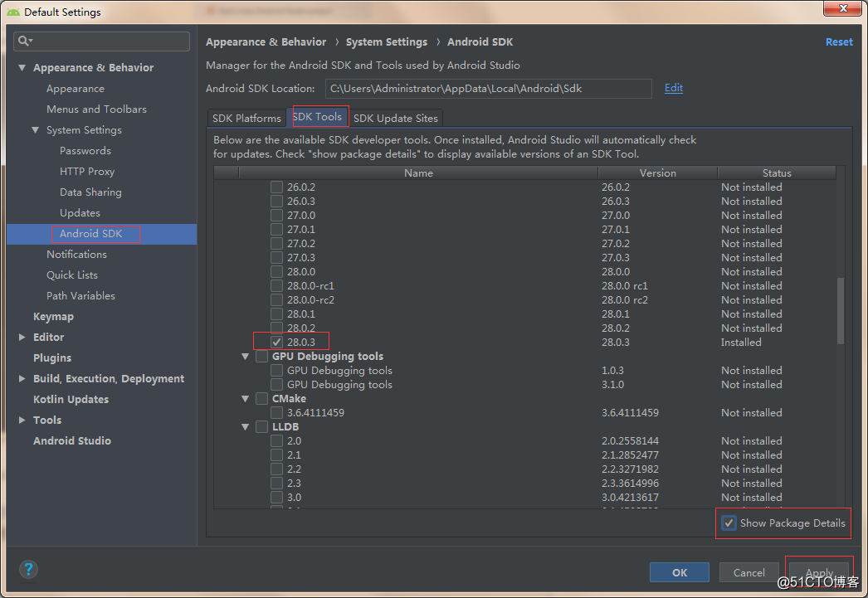The height and width of the screenshot is (598, 868).
Task: Check the GPU Debugging tools group checkbox
Action: 262,357
